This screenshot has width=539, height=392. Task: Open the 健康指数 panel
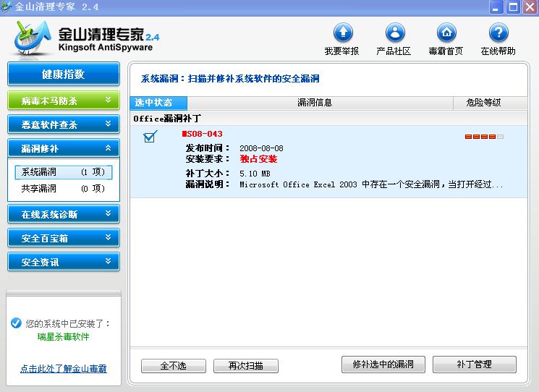click(64, 74)
